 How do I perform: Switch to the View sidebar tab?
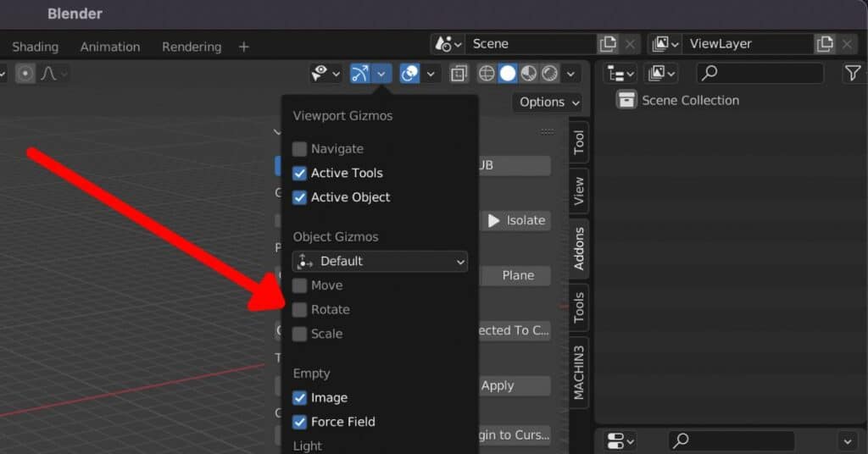[578, 191]
